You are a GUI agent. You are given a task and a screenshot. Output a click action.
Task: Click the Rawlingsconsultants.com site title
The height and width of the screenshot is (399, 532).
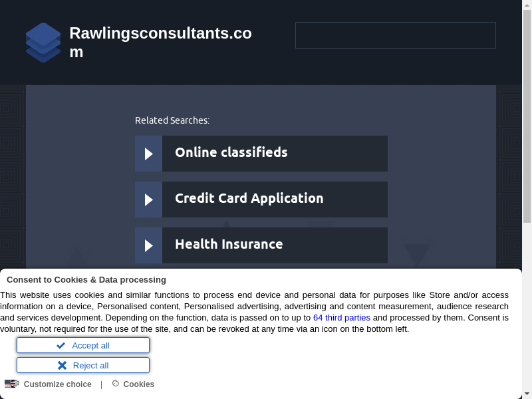point(160,42)
